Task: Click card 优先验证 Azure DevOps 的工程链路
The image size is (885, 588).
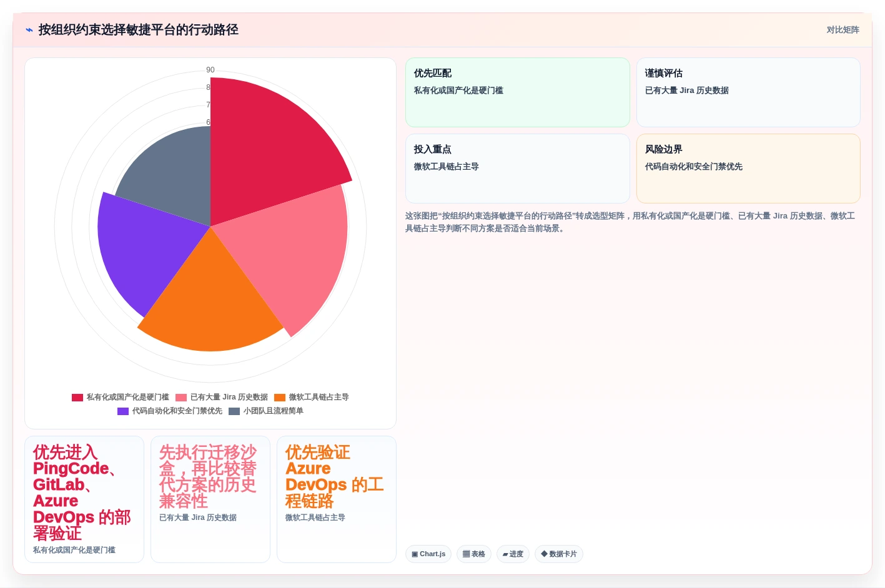Action: (337, 499)
